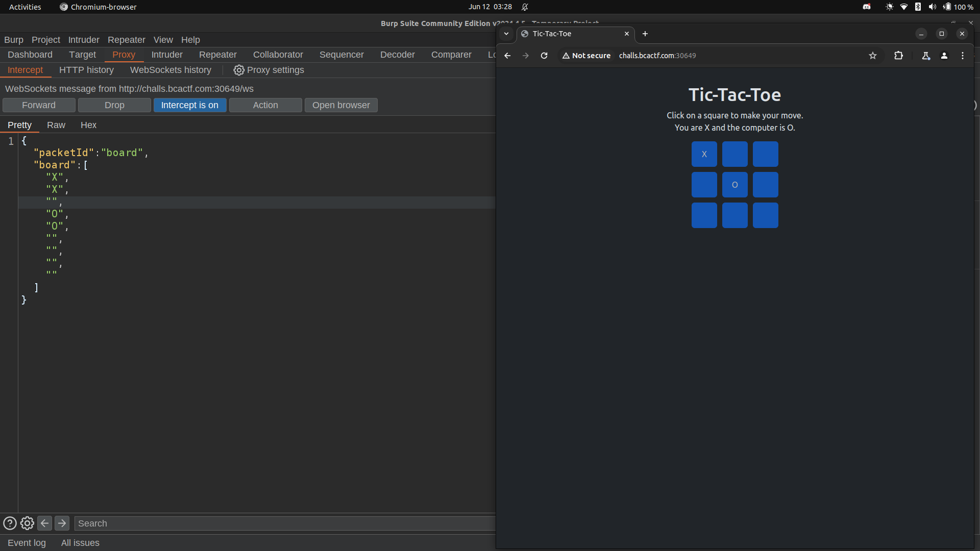Screen dimensions: 980x551
Task: Open the Action menu for message options
Action: [x=264, y=105]
